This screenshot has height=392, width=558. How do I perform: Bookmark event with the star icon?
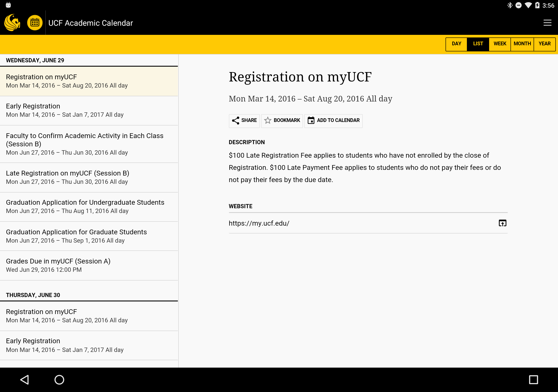(268, 121)
